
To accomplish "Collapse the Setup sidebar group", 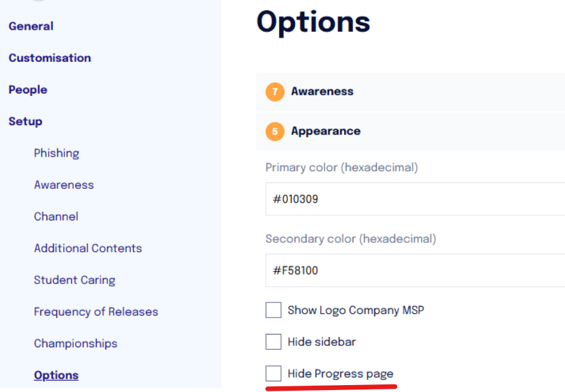I will [x=25, y=121].
